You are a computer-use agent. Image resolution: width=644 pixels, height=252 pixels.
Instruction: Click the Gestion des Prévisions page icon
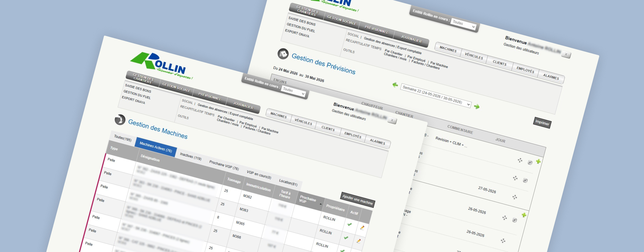pos(283,54)
